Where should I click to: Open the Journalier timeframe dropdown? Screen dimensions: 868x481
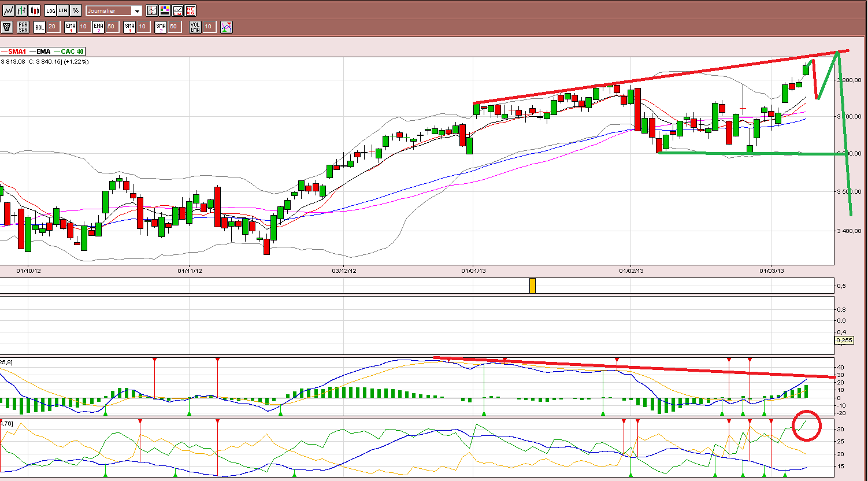pos(113,11)
